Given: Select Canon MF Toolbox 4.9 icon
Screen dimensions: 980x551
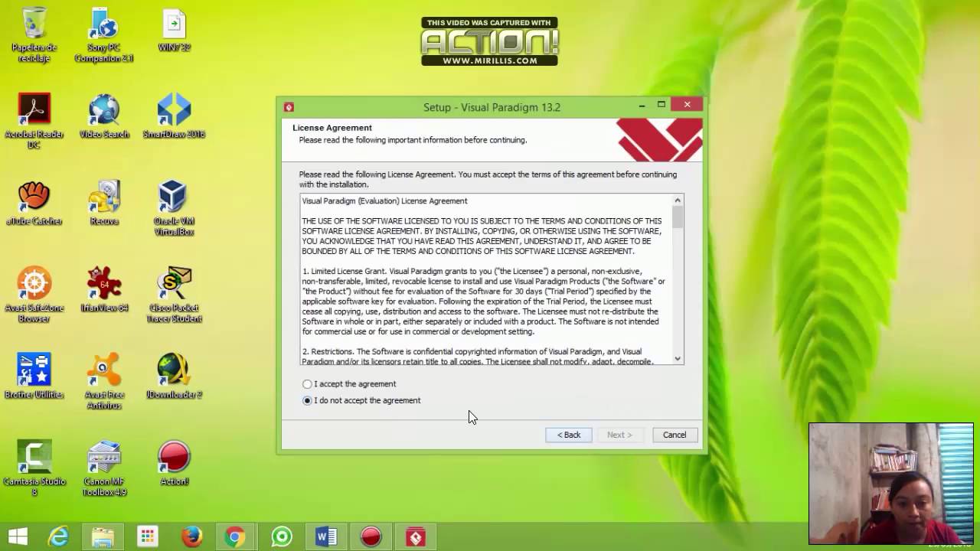Looking at the screenshot, I should pyautogui.click(x=104, y=468).
